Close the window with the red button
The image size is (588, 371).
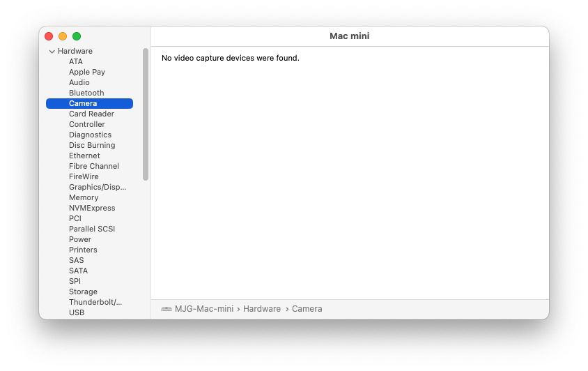pos(49,36)
